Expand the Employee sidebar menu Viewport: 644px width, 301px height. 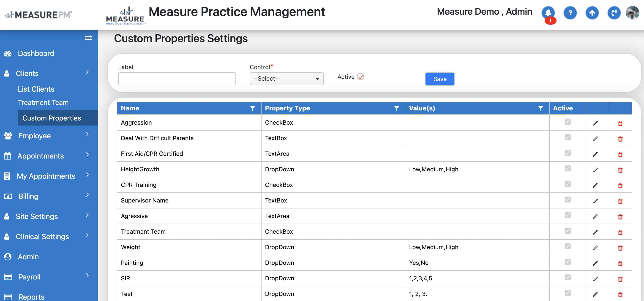click(x=35, y=136)
